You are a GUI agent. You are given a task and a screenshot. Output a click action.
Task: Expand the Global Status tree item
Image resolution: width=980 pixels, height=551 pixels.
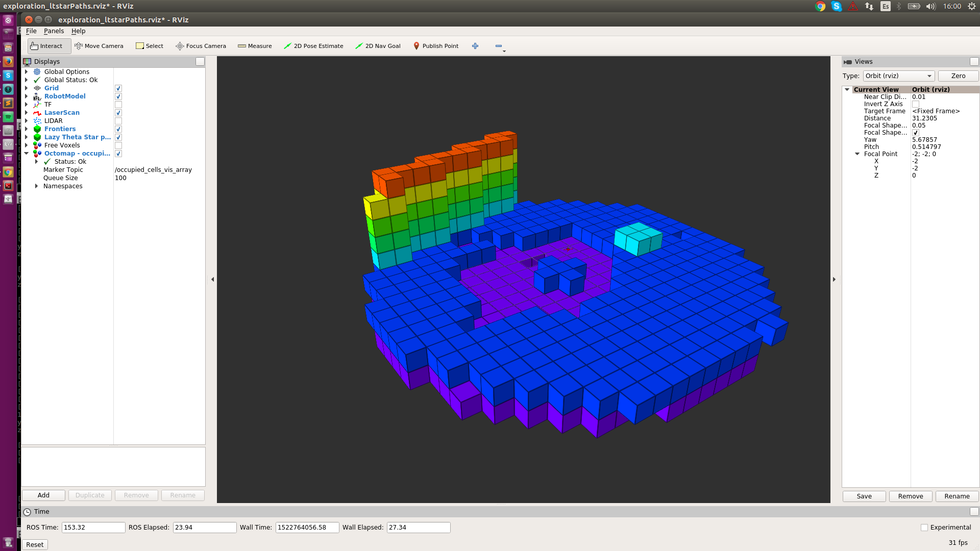pyautogui.click(x=27, y=80)
